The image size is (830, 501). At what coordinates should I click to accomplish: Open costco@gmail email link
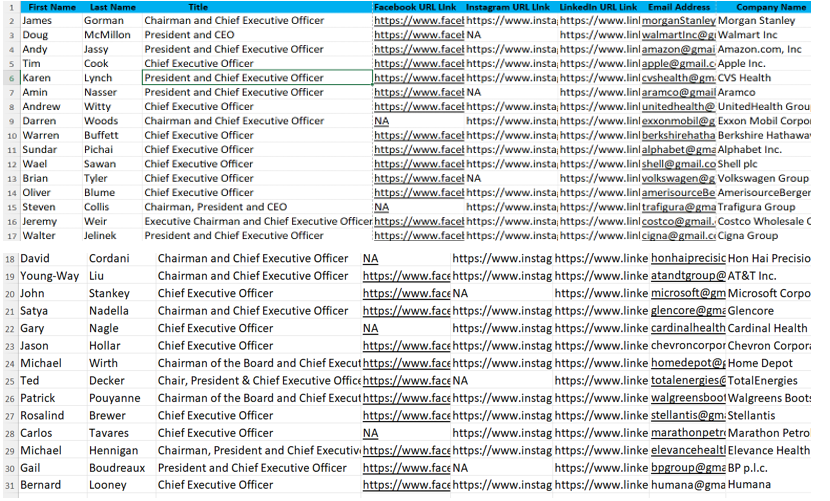click(x=679, y=221)
